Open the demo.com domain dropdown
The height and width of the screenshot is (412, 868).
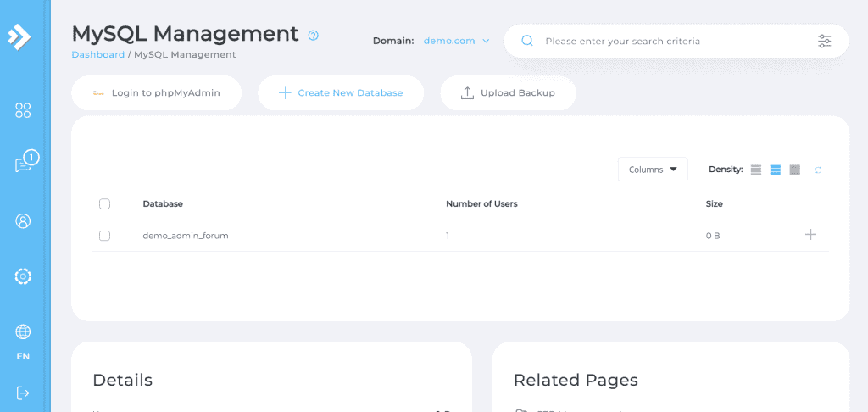tap(457, 41)
